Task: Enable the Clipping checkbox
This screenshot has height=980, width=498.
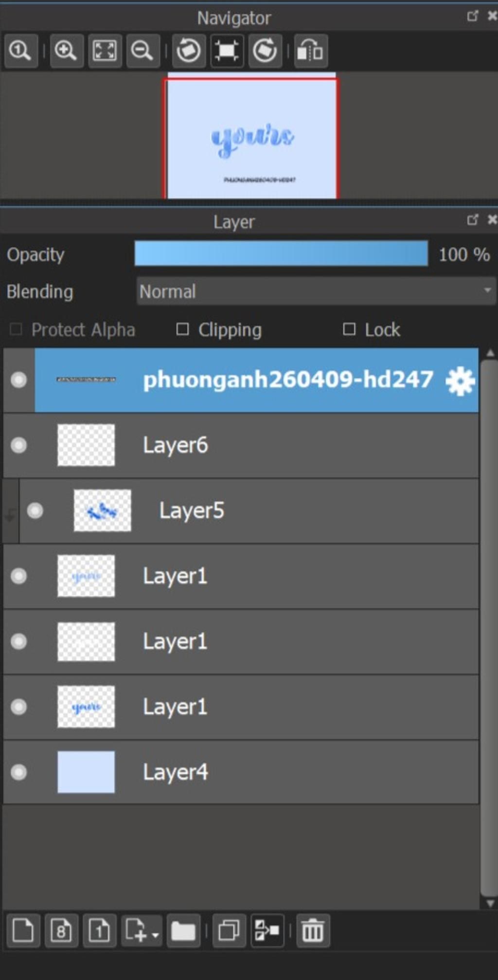Action: coord(182,329)
